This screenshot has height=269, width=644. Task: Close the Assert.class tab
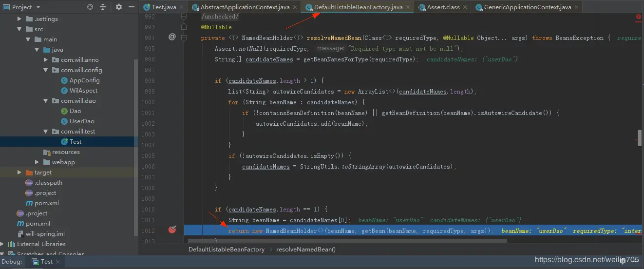point(465,8)
